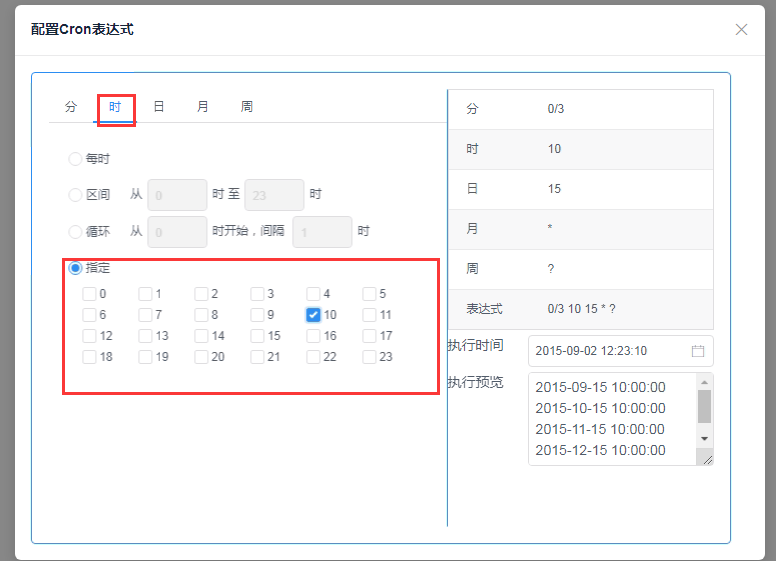Check hour 15 checkbox

257,336
